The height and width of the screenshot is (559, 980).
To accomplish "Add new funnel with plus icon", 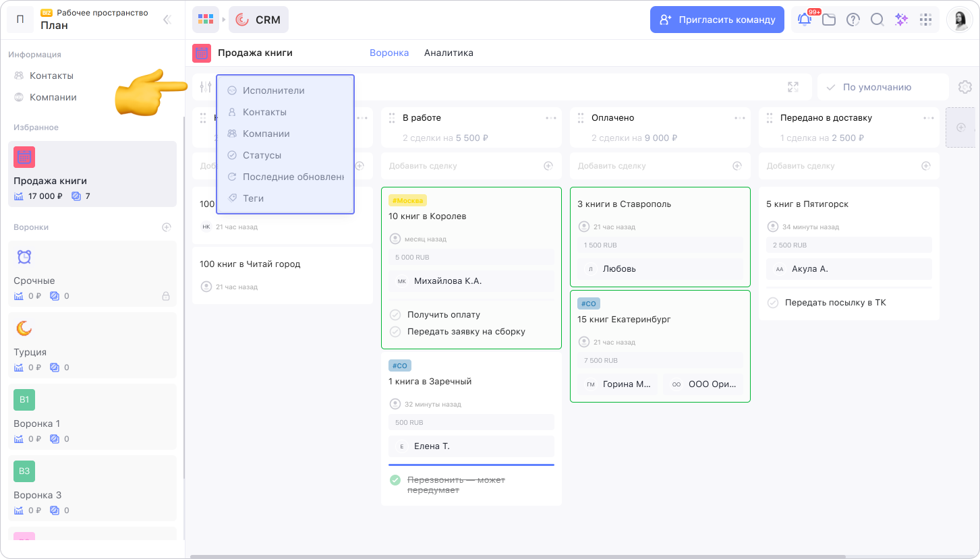I will pyautogui.click(x=167, y=227).
